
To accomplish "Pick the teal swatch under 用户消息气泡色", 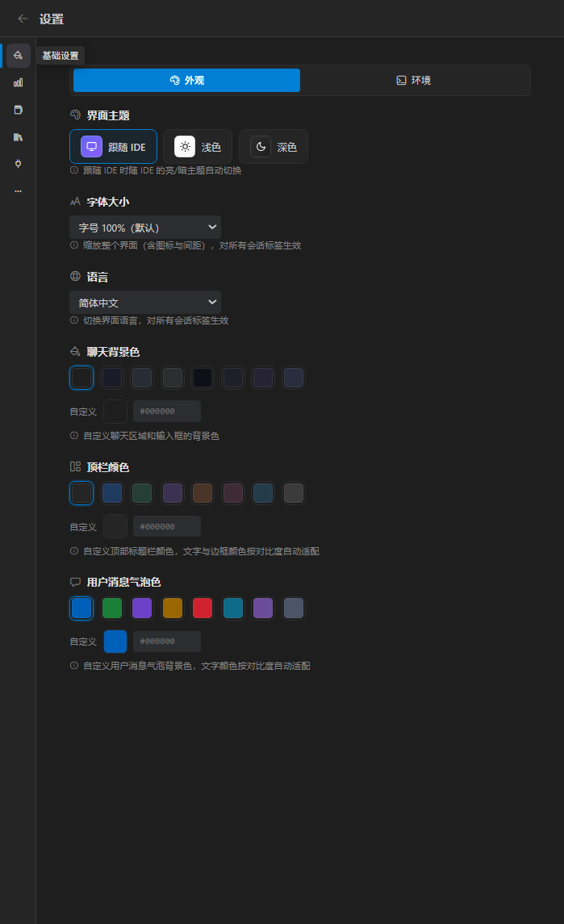I will (233, 608).
